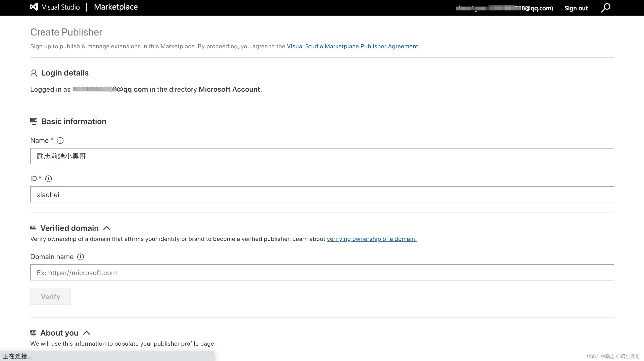Image resolution: width=644 pixels, height=361 pixels.
Task: Click the Basic information section icon
Action: coord(33,121)
